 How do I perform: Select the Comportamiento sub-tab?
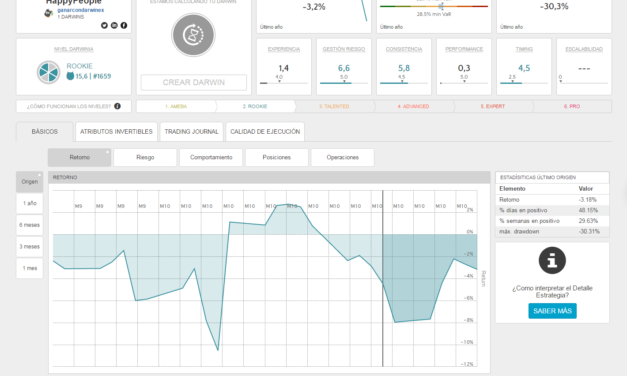(x=211, y=157)
